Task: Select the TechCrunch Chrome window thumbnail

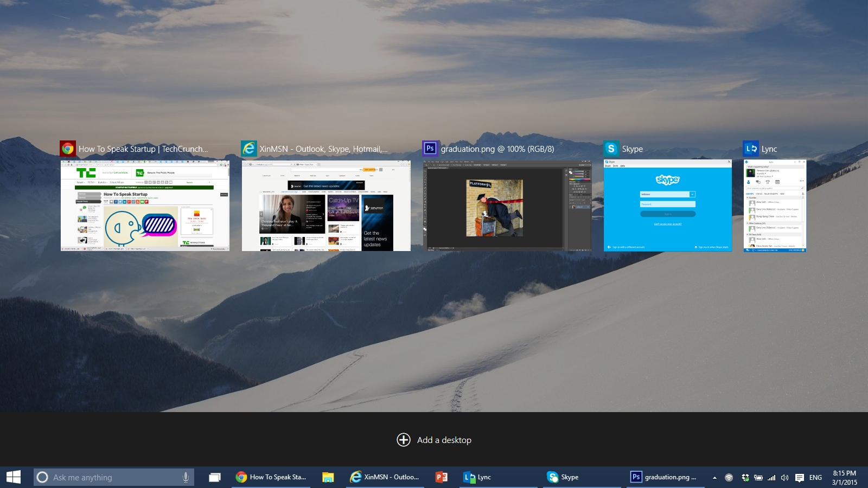Action: (145, 206)
